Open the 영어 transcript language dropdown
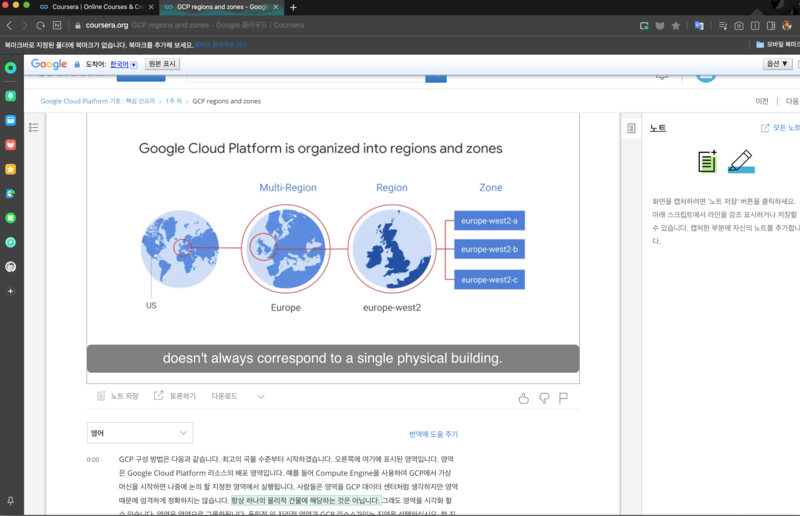 pyautogui.click(x=140, y=433)
